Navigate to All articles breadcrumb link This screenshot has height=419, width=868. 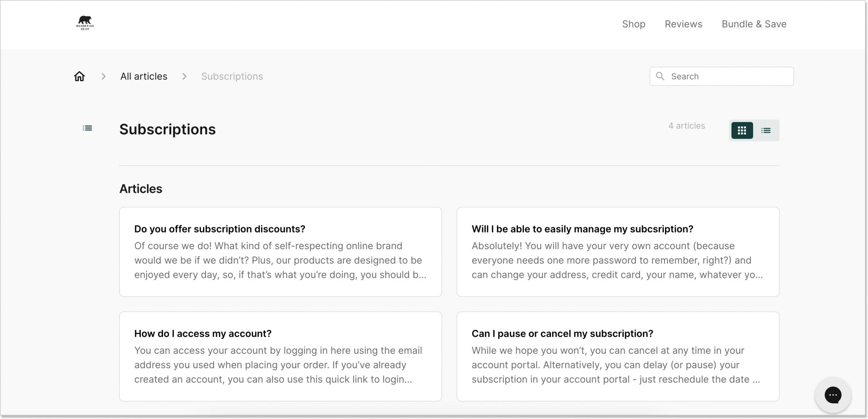coord(143,76)
